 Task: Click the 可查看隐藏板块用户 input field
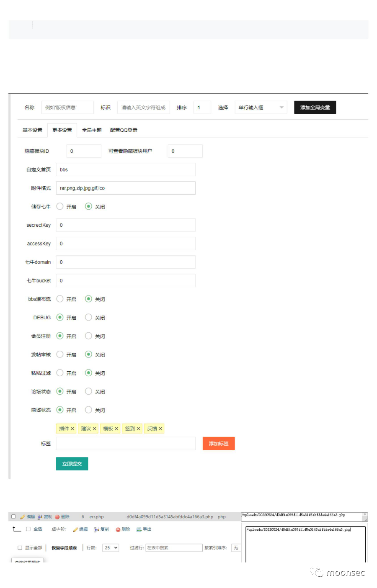pos(185,151)
